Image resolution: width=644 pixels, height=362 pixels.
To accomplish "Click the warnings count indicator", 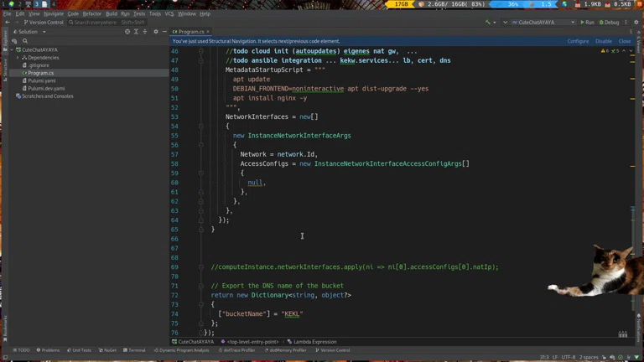I will tap(605, 51).
